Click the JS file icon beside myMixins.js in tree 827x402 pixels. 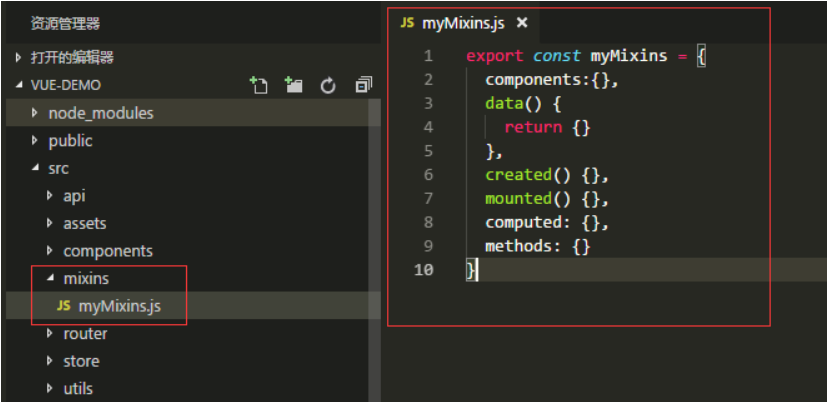[63, 306]
